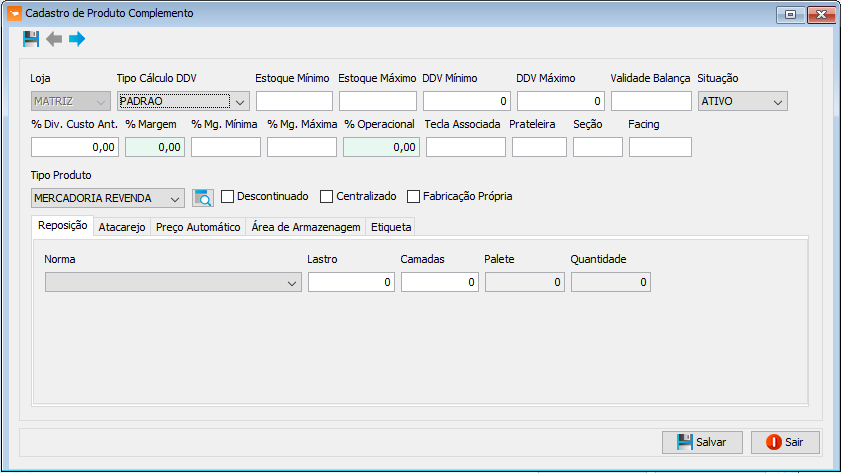The height and width of the screenshot is (473, 841).
Task: Focus the % Operacional field
Action: (x=381, y=147)
